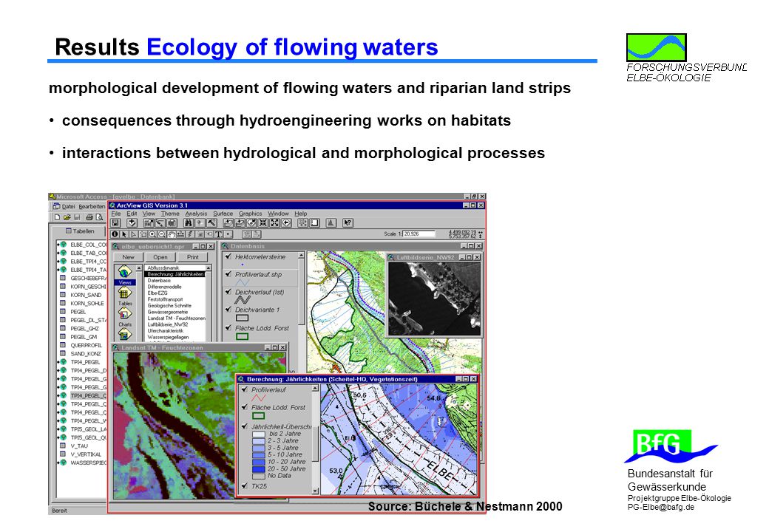This screenshot has width=769, height=532.
Task: Select the Zoom Out magnifier tool
Action: pyautogui.click(x=162, y=234)
